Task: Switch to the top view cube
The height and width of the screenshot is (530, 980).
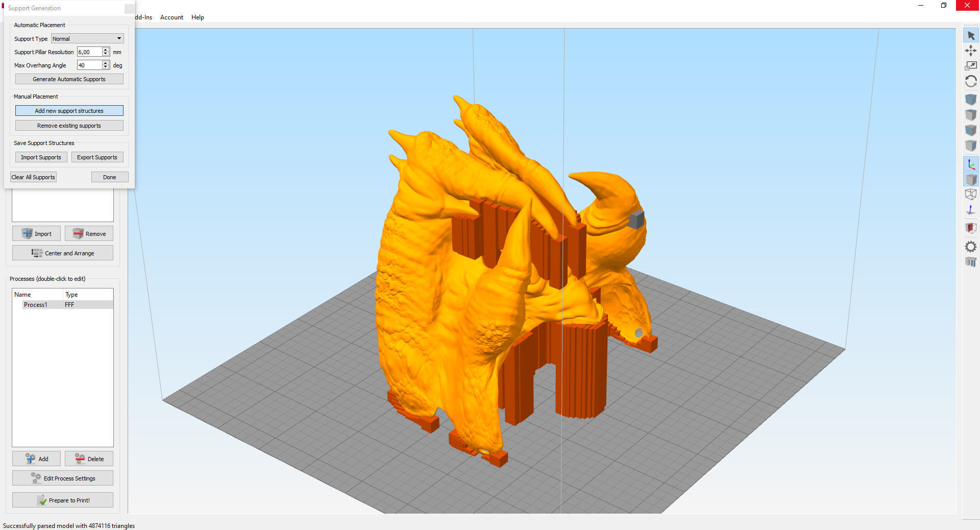Action: (x=971, y=114)
